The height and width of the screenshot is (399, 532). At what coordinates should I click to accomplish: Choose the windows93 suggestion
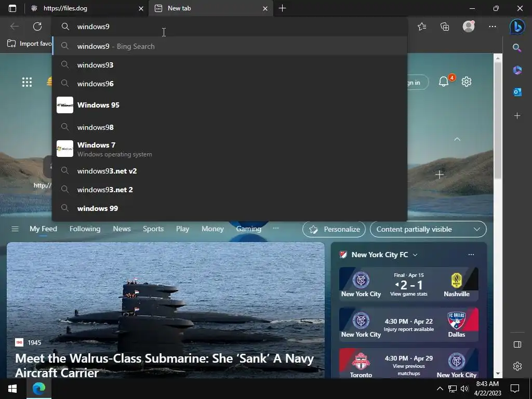[230, 65]
